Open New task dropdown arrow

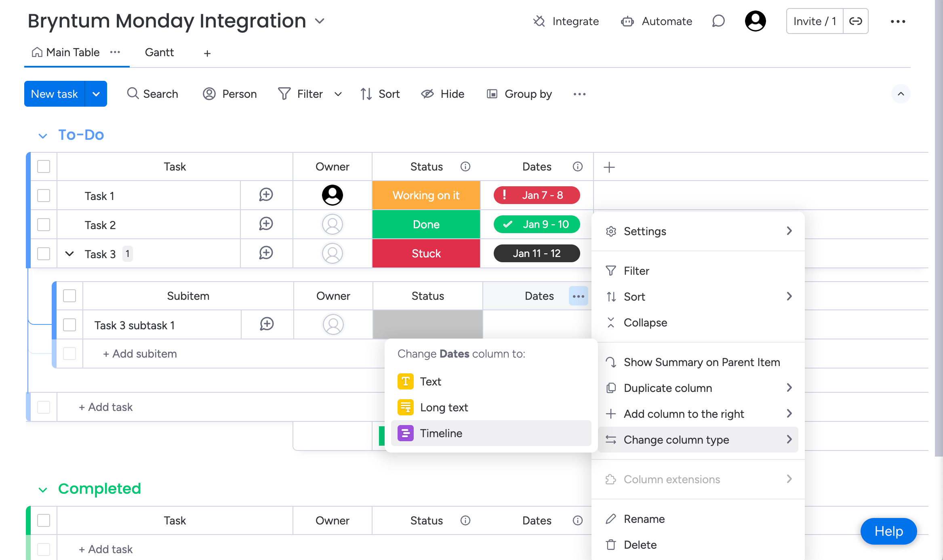96,94
